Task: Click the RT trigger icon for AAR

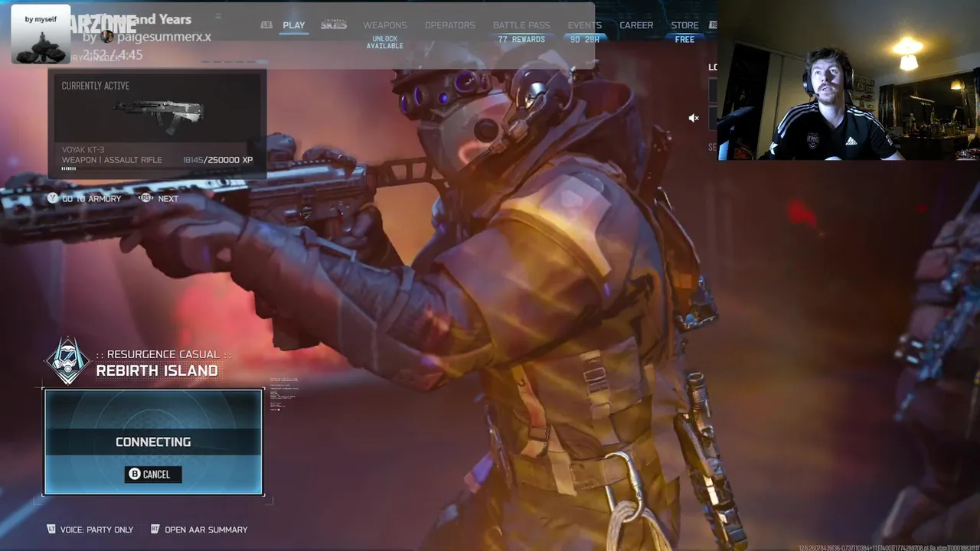Action: (x=155, y=529)
